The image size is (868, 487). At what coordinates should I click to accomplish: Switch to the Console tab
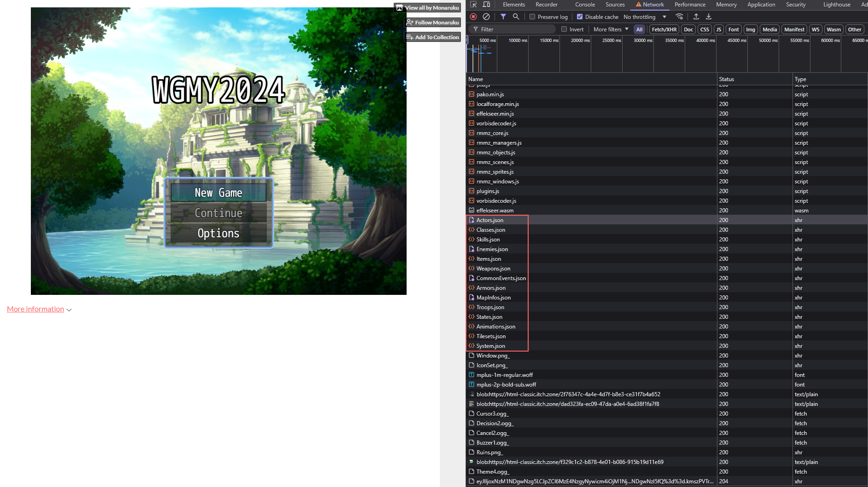[585, 5]
